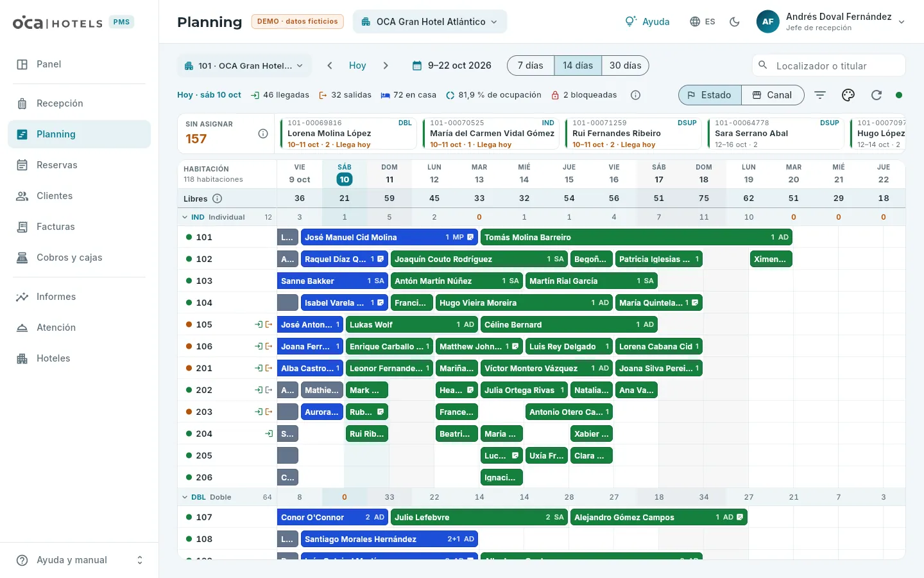Open Cobros y cajas

[x=80, y=258]
